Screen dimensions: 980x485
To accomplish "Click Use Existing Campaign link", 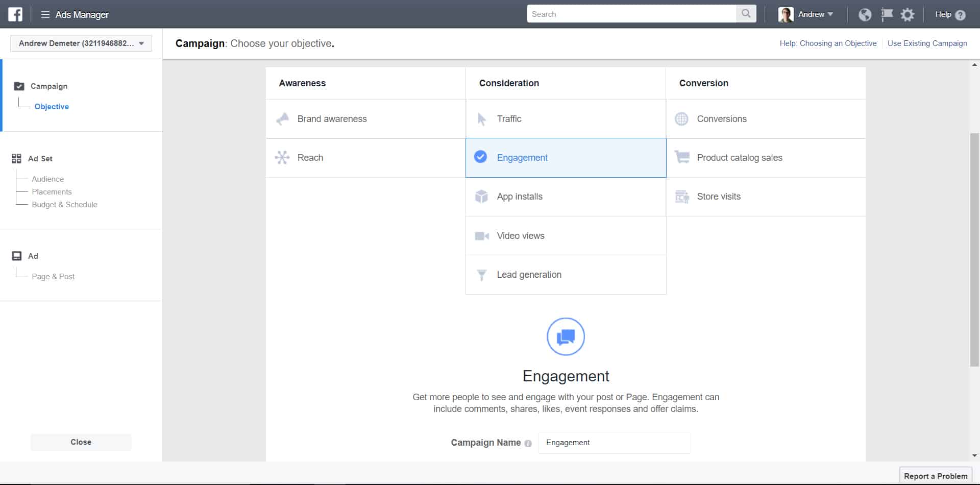I will (927, 43).
